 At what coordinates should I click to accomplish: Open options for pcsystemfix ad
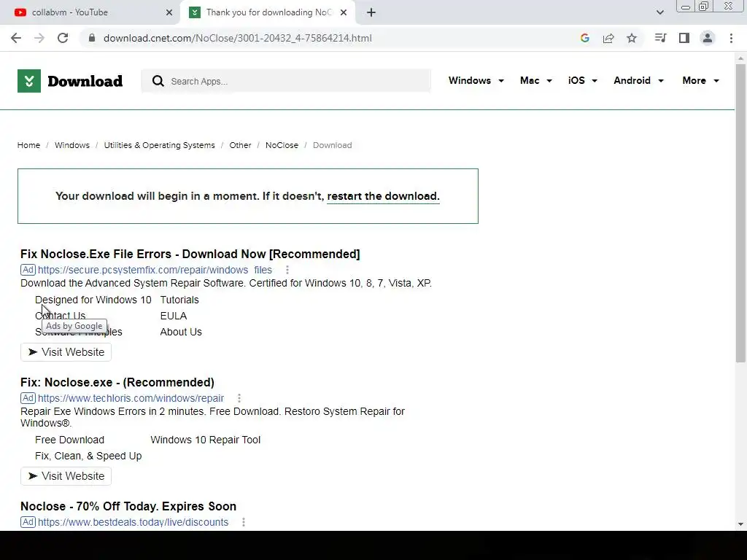287,270
